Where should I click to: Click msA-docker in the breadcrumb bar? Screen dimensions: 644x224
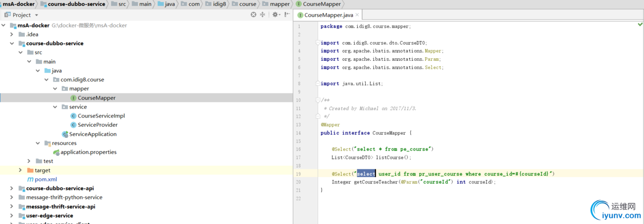click(19, 4)
